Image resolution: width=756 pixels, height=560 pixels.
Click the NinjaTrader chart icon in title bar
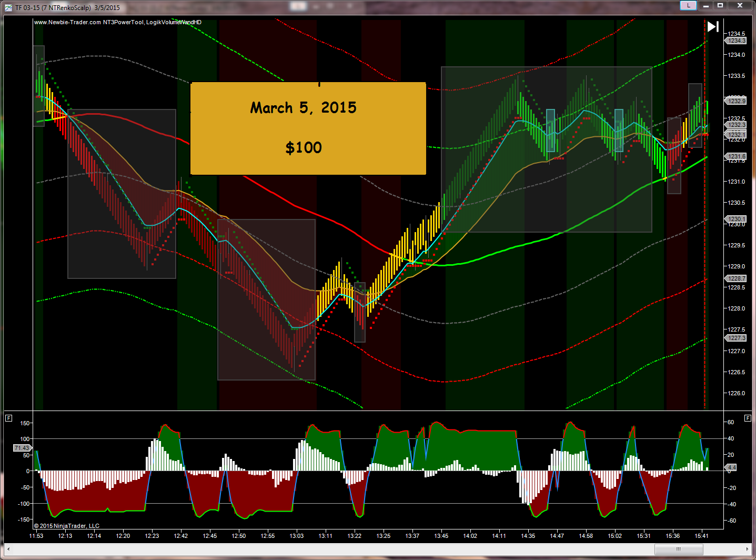pyautogui.click(x=8, y=7)
